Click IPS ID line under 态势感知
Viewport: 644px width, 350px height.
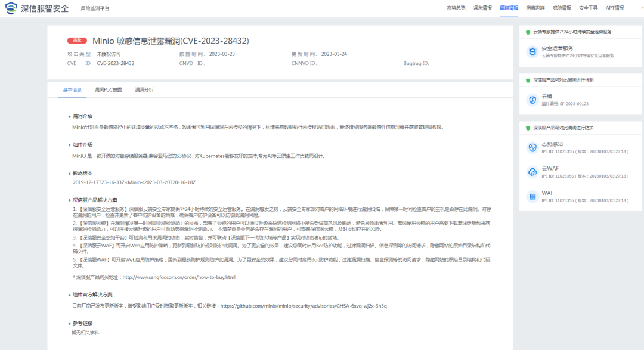pos(585,151)
